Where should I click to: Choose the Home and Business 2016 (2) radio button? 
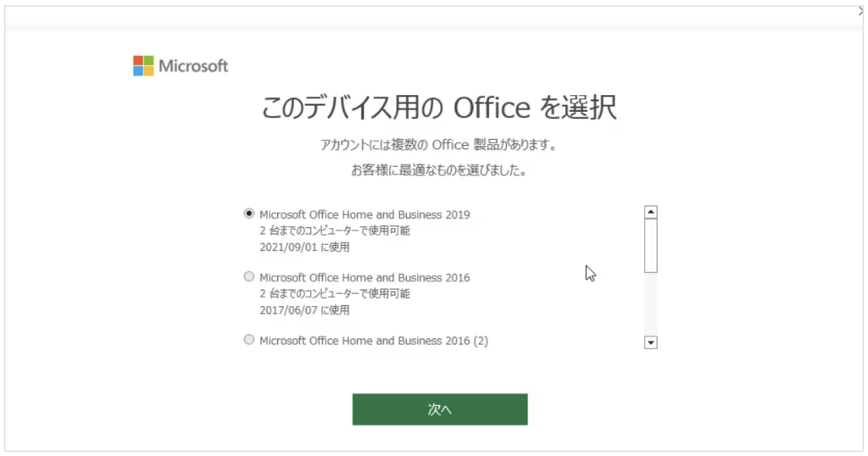(x=248, y=339)
